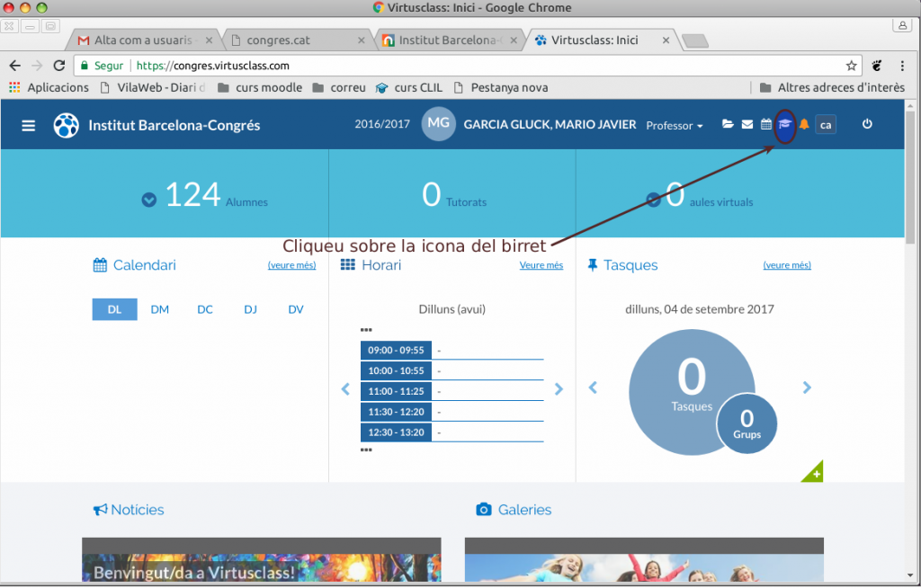This screenshot has width=921, height=588.
Task: Click the Galeries camera icon
Action: [483, 509]
